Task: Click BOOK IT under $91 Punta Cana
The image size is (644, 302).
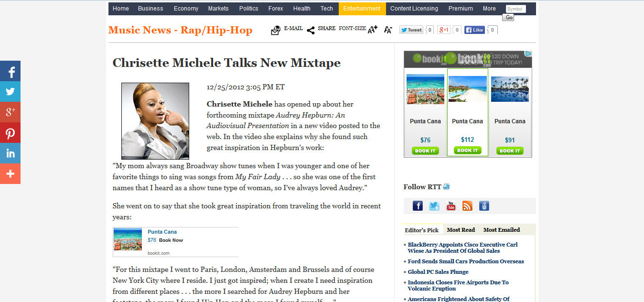Action: click(x=510, y=151)
